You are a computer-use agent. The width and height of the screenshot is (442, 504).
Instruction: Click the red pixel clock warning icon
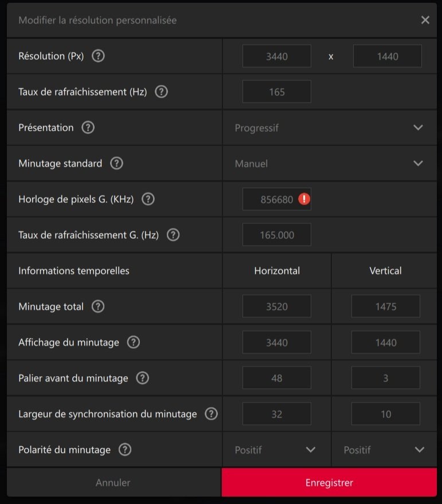pos(304,199)
